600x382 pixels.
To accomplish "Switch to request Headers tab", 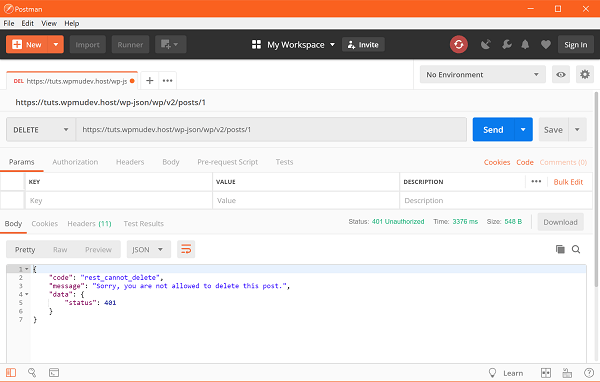I will point(130,162).
